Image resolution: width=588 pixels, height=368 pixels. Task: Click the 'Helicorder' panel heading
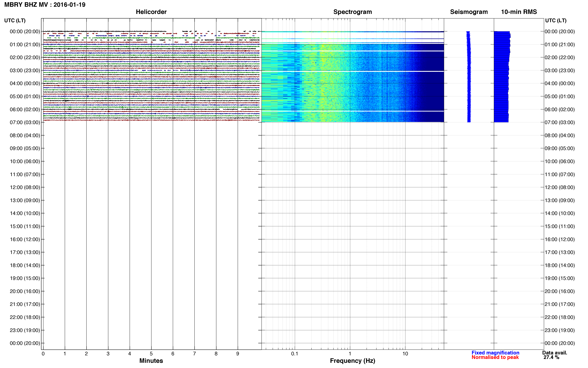point(151,12)
